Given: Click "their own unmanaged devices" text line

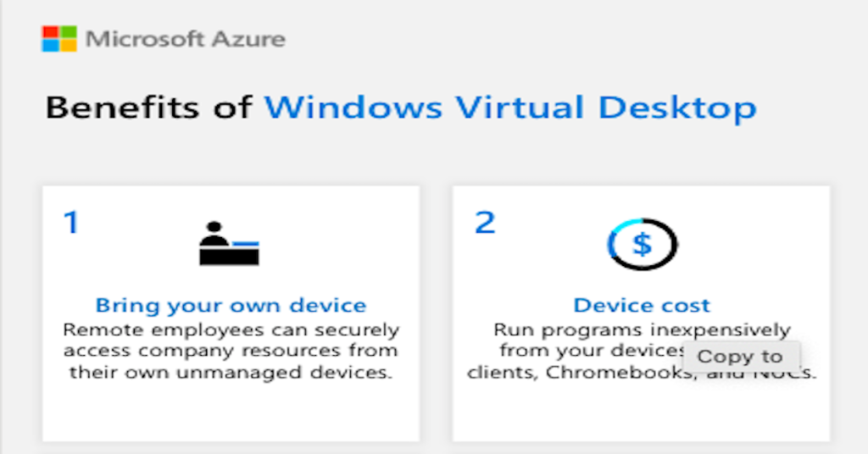Looking at the screenshot, I should [231, 373].
